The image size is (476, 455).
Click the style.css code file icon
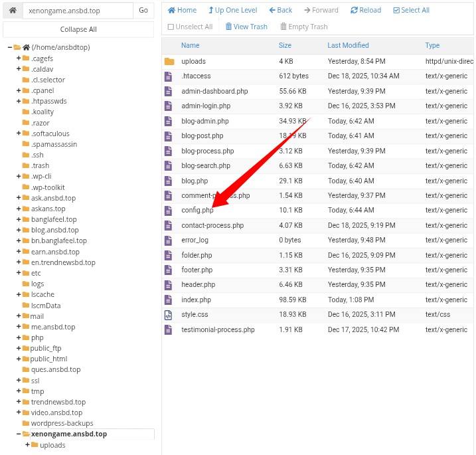(x=168, y=315)
